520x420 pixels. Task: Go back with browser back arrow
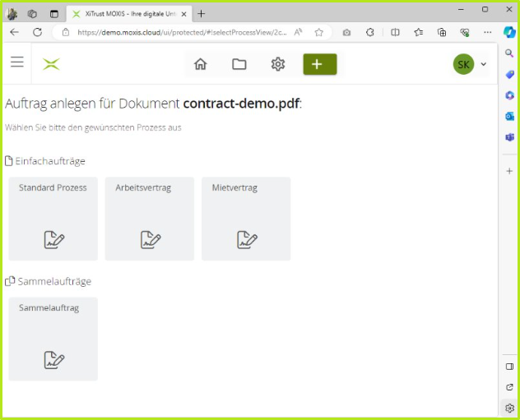click(14, 32)
